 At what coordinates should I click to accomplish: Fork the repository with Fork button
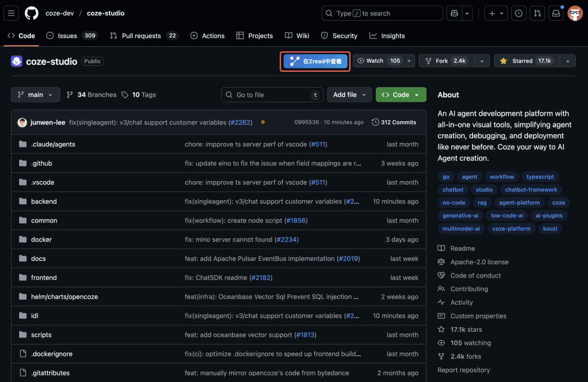[x=446, y=61]
